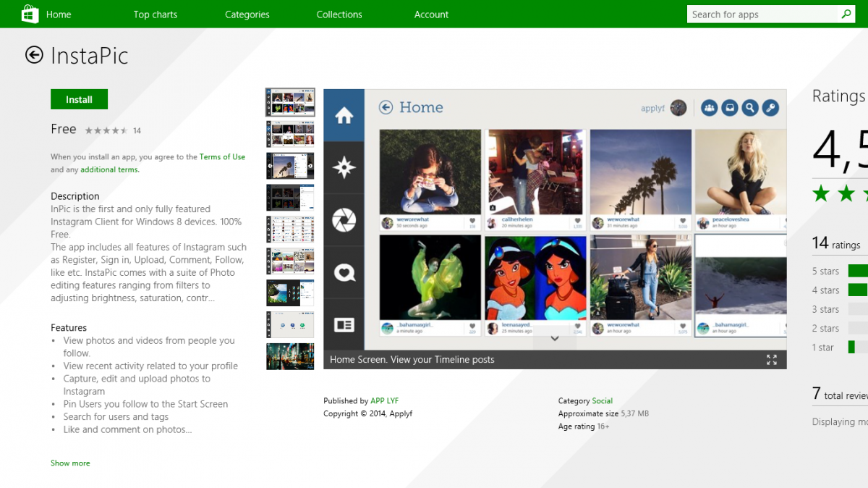Select the news feed icon in screenshot sidebar
This screenshot has width=868, height=488.
click(344, 325)
